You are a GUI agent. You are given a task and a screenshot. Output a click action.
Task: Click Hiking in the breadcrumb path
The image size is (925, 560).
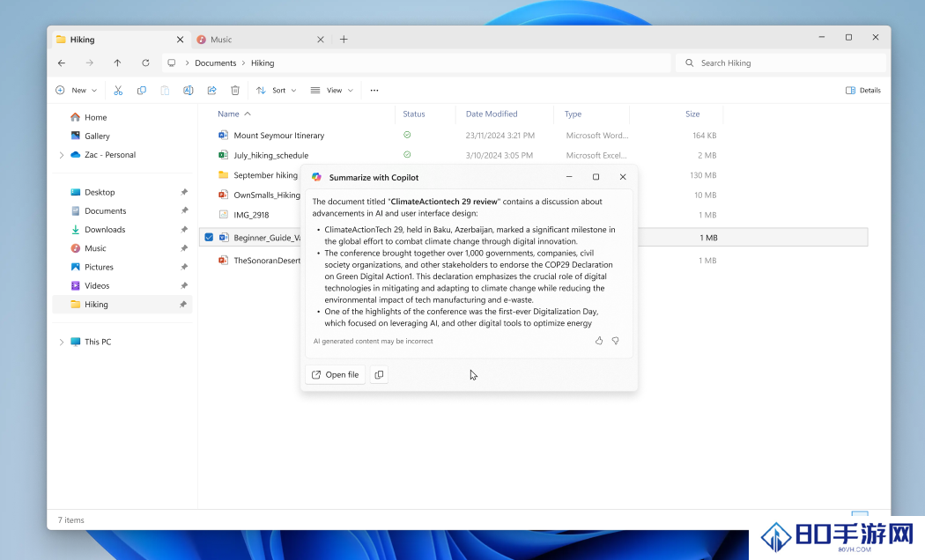(x=263, y=63)
